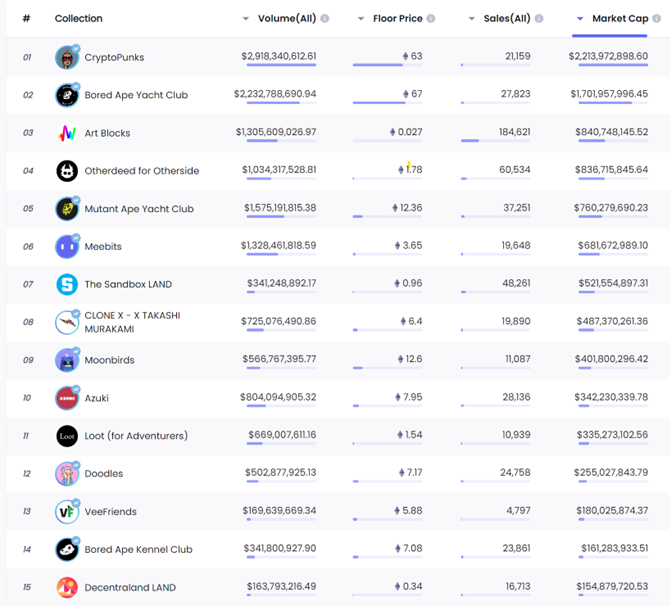The image size is (670, 606).
Task: Open the Doodles collection link
Action: pyautogui.click(x=104, y=473)
